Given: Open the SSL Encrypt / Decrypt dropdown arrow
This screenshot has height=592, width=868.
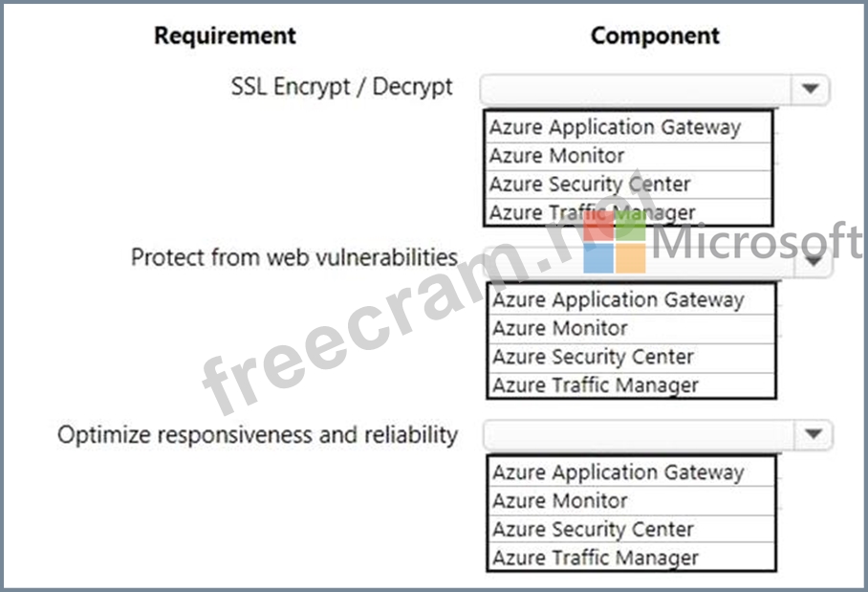Looking at the screenshot, I should pyautogui.click(x=811, y=89).
